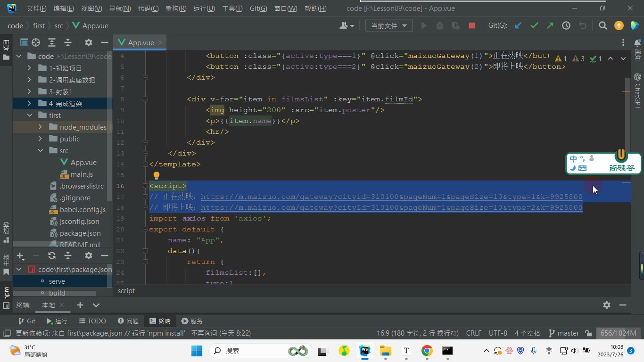
Task: Fold the script block at line 16
Action: tap(145, 186)
